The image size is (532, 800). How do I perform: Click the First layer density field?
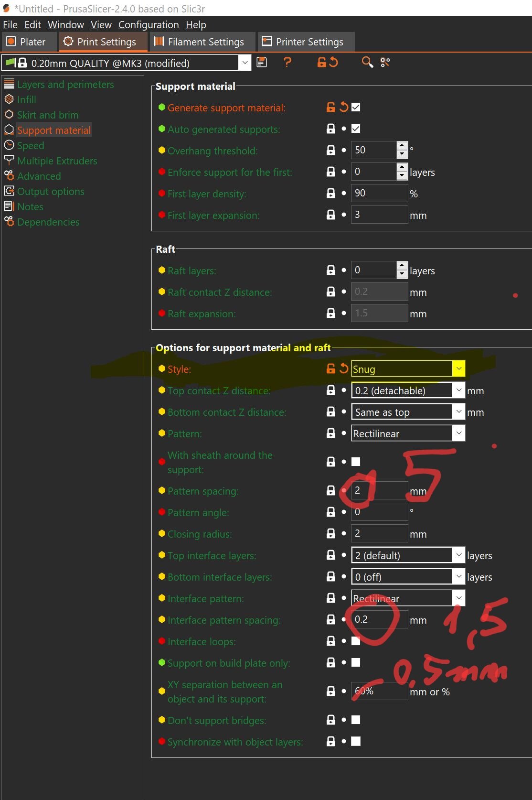pyautogui.click(x=380, y=194)
